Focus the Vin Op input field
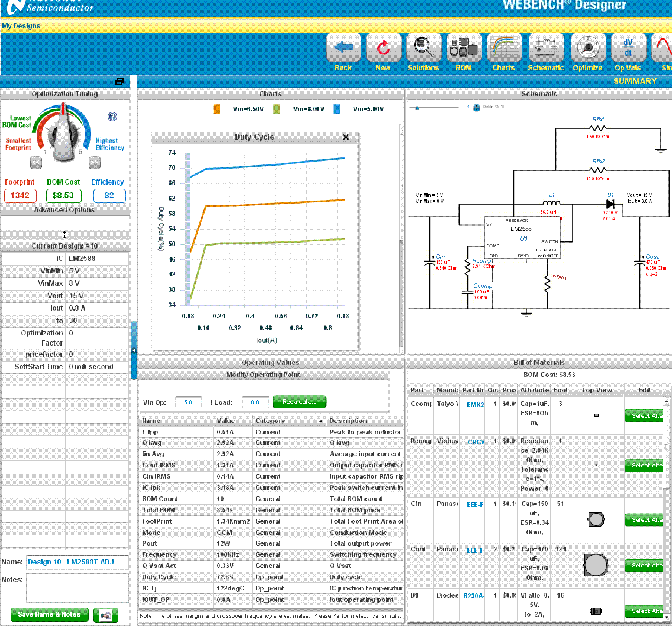Viewport: 672px width, 626px height. (x=188, y=402)
